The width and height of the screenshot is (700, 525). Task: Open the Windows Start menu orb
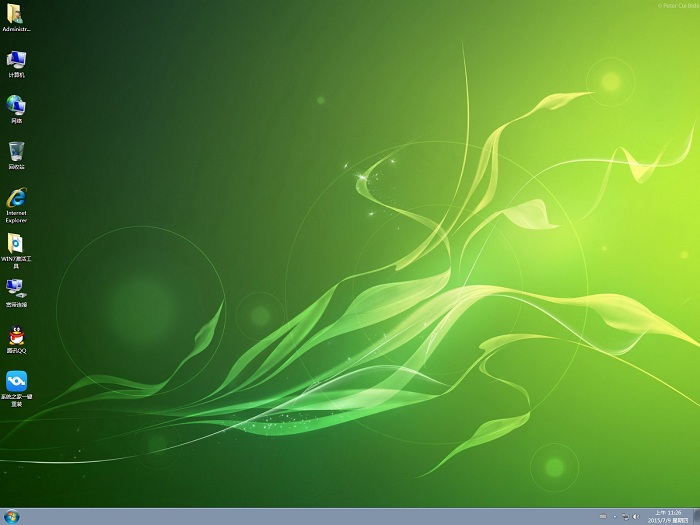click(x=12, y=516)
